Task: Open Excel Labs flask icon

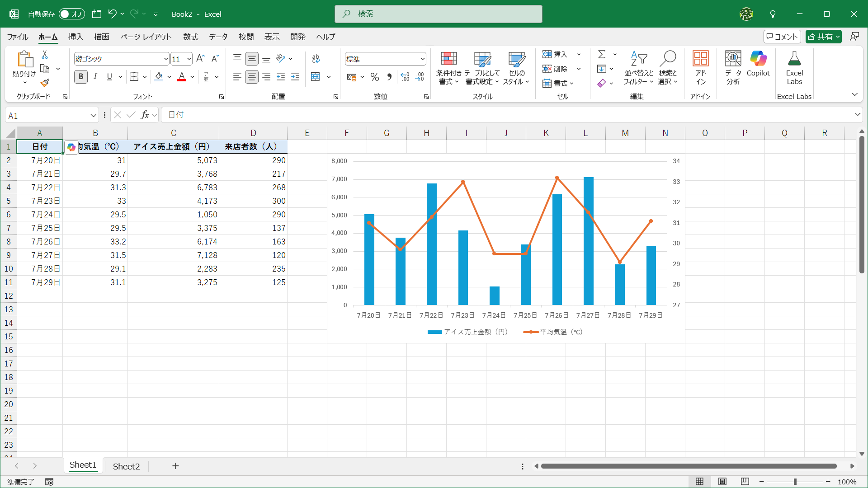Action: coord(794,59)
